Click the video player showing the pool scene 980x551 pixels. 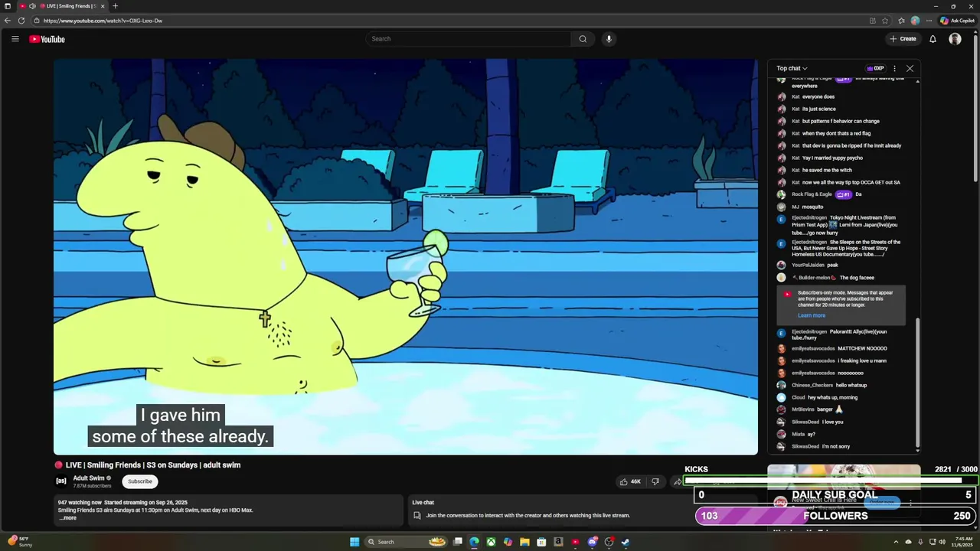click(406, 257)
